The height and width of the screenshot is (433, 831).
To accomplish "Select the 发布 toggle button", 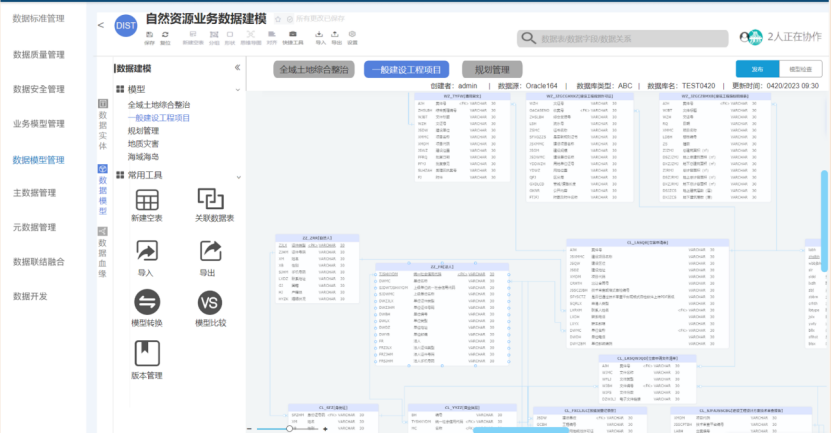I will [x=757, y=69].
